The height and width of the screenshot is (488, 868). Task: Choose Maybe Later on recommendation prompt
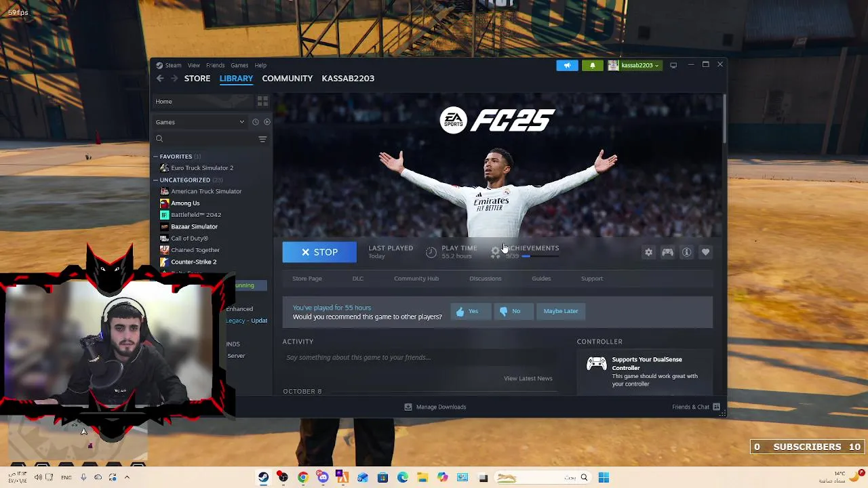[x=561, y=311]
